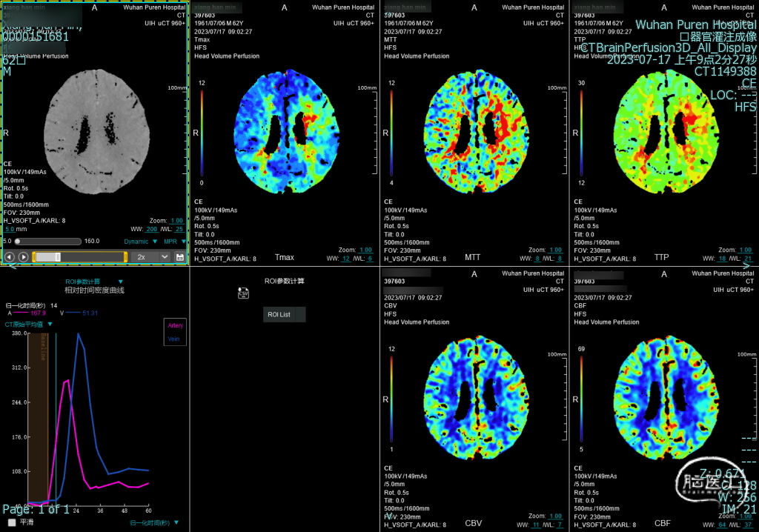This screenshot has width=759, height=532.
Task: Click the 相对时间密度曲线 chart title
Action: [94, 290]
